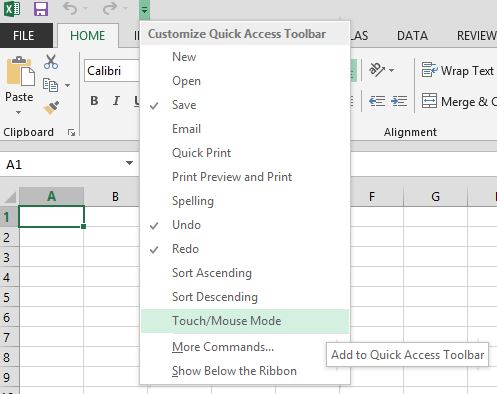Click cell A1
497x394 pixels.
(x=51, y=217)
